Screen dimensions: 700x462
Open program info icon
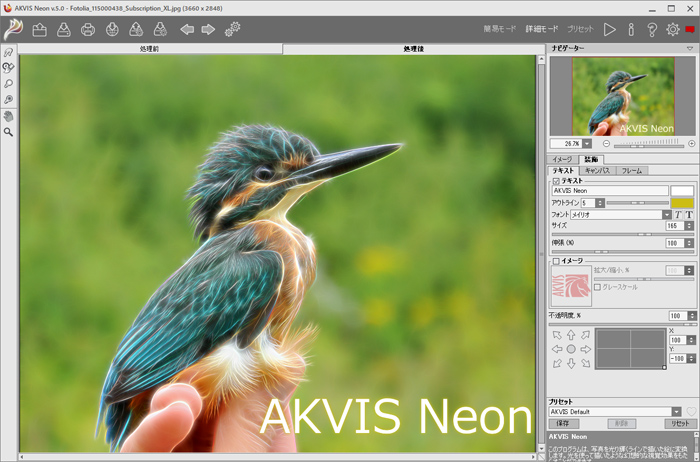point(631,29)
